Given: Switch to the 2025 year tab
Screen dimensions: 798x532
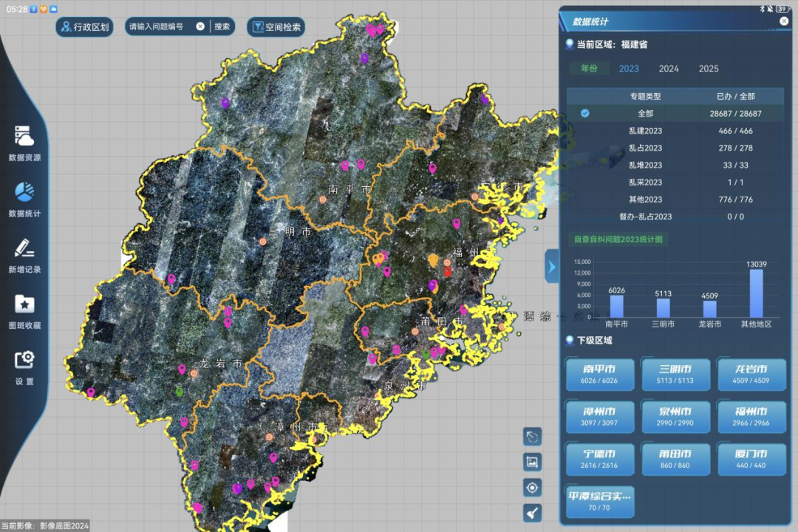Looking at the screenshot, I should coord(709,69).
